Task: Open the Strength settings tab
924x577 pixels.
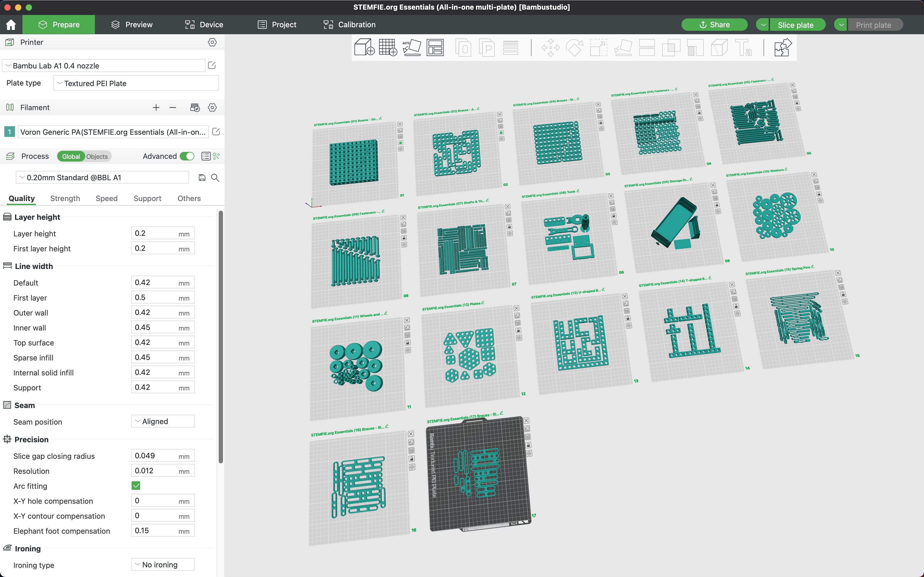Action: coord(65,198)
